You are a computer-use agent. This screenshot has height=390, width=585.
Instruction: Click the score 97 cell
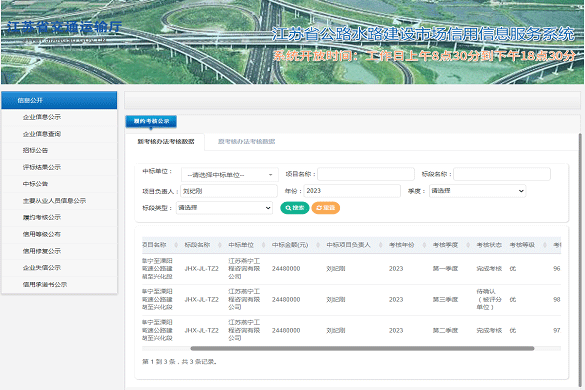point(557,331)
